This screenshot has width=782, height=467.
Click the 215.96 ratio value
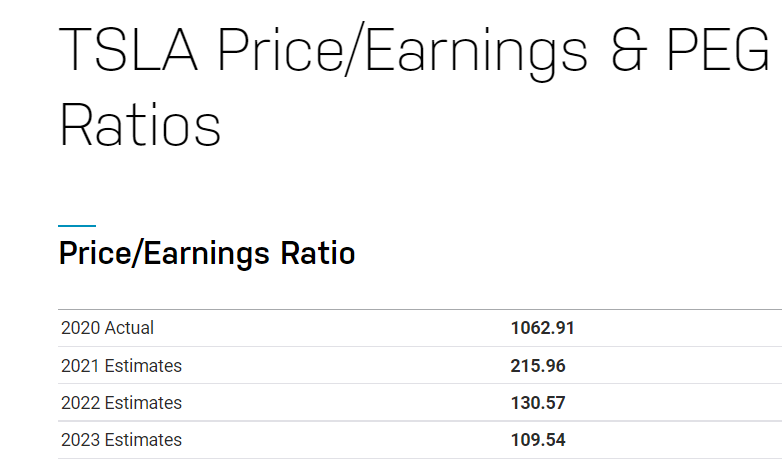point(538,366)
